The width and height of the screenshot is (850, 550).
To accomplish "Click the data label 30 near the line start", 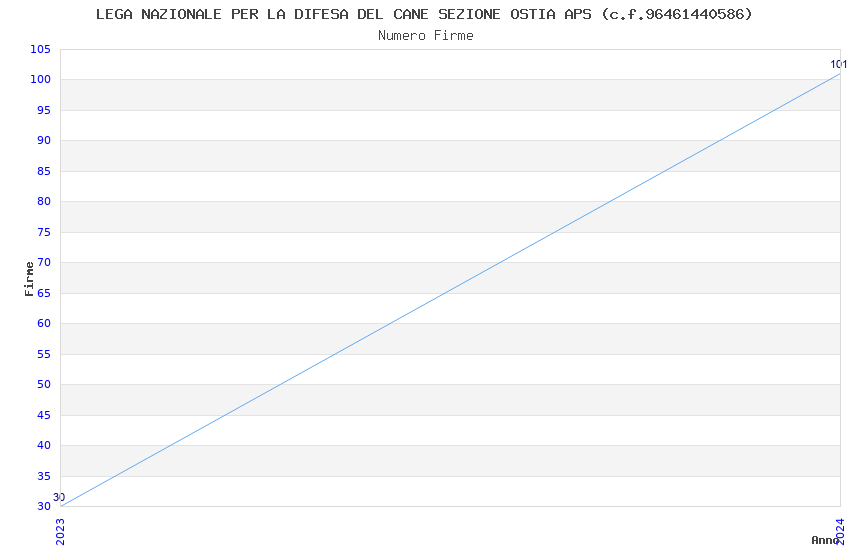I will tap(59, 497).
